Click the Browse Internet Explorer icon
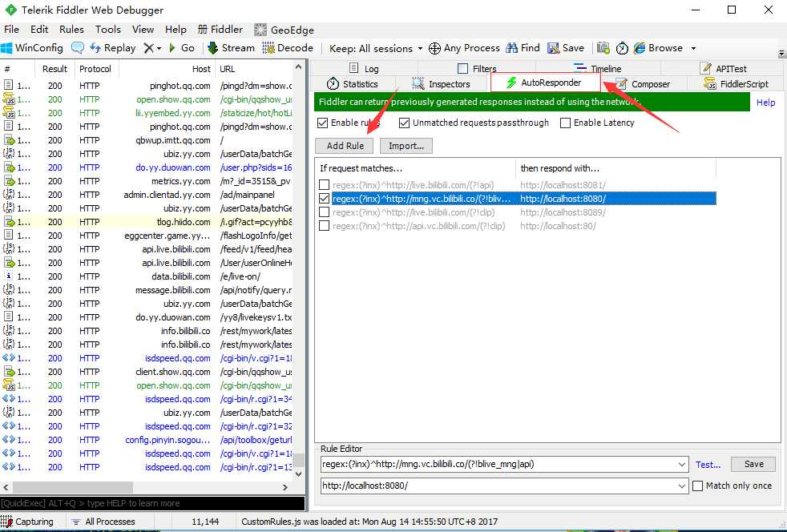The height and width of the screenshot is (532, 787). coord(639,48)
